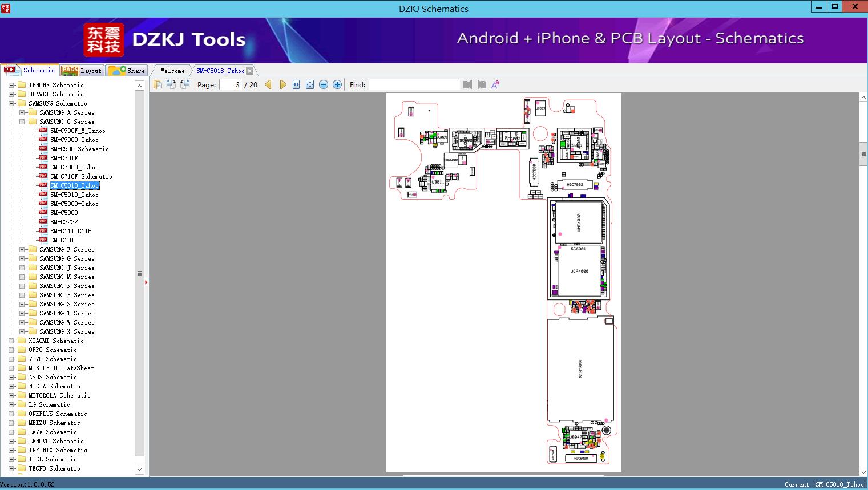Click the fit-page icon
This screenshot has width=868, height=490.
(x=310, y=84)
